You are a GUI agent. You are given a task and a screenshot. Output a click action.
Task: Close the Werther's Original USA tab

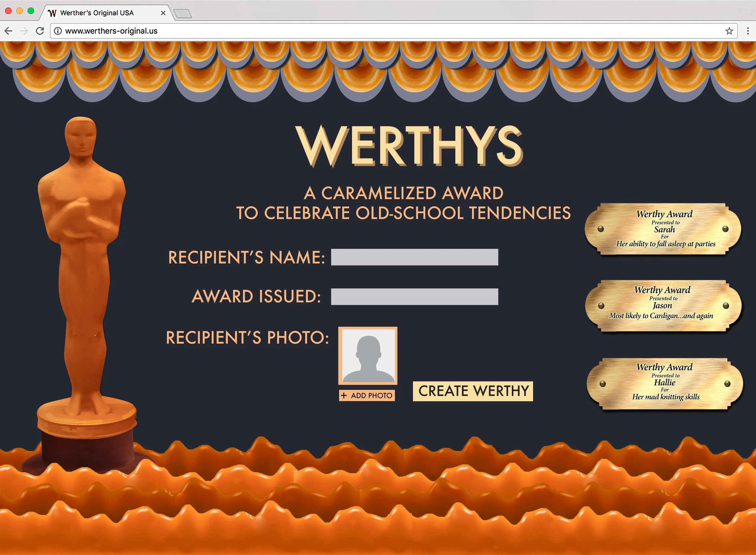point(163,13)
